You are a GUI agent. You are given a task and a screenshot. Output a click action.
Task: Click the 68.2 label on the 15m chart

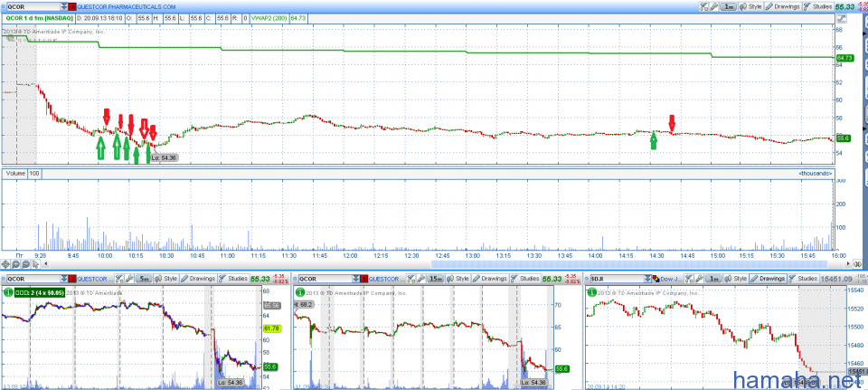tap(304, 305)
